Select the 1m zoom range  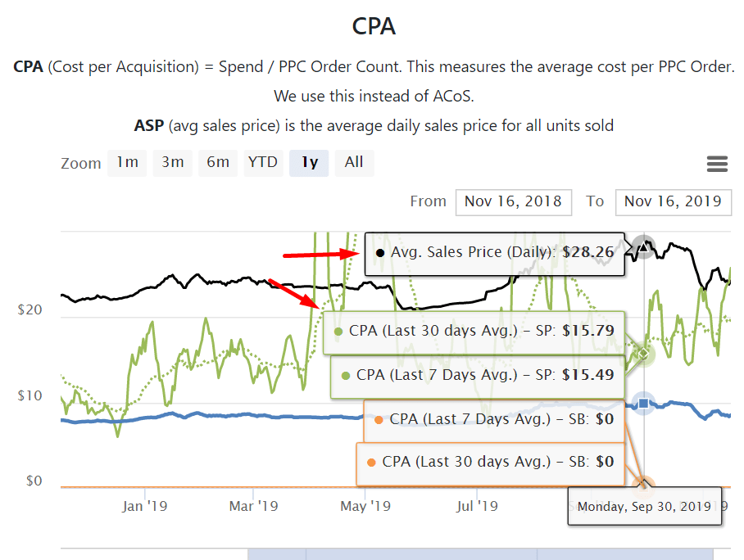tap(127, 162)
